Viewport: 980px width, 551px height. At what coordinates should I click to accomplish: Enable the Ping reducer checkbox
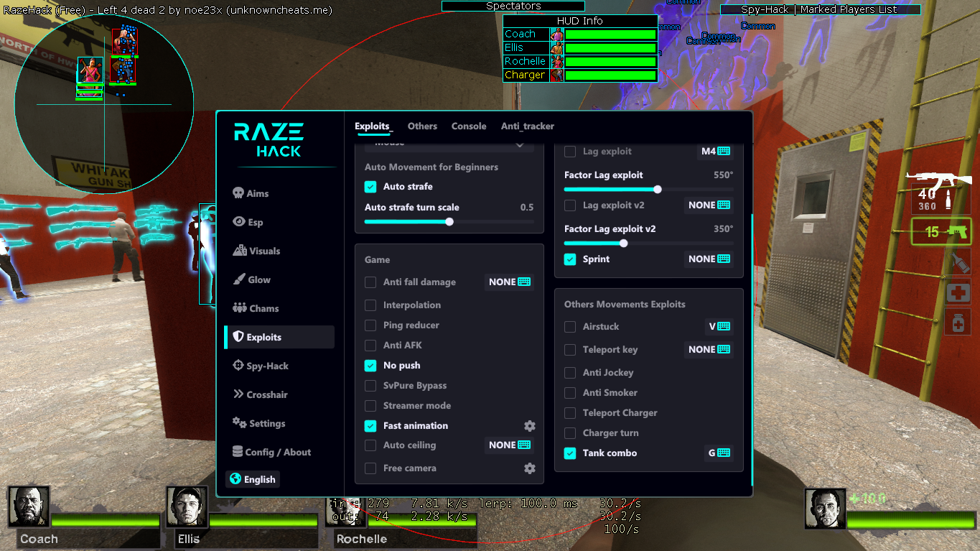coord(370,325)
